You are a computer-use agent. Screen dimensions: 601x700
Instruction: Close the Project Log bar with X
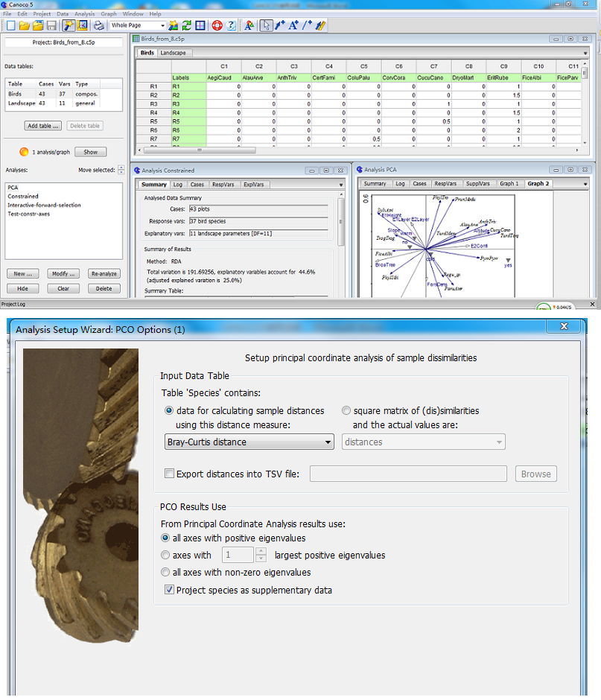593,304
